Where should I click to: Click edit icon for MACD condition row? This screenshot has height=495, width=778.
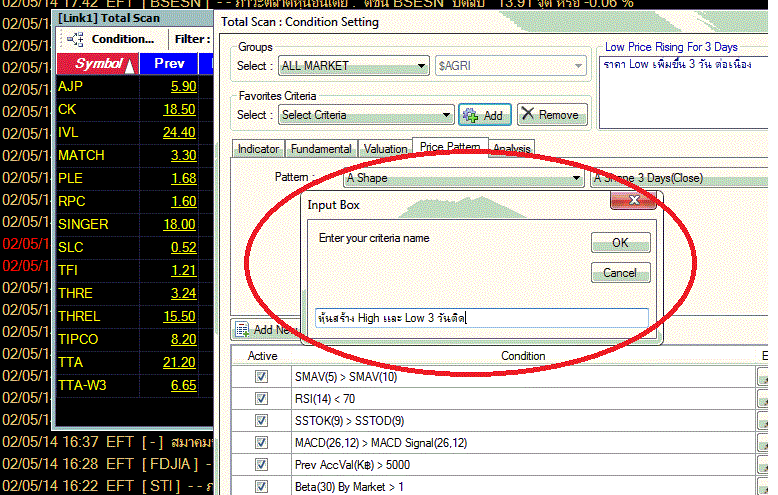coord(763,443)
